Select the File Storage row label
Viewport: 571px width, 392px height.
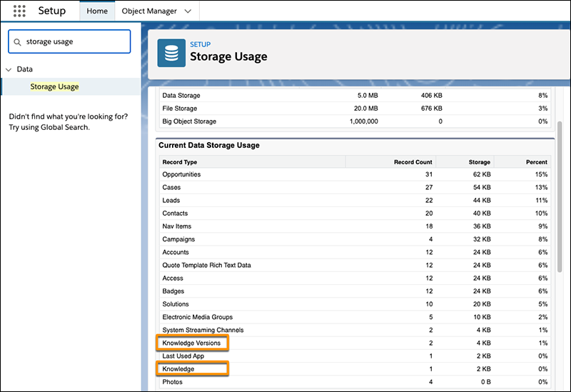point(180,109)
